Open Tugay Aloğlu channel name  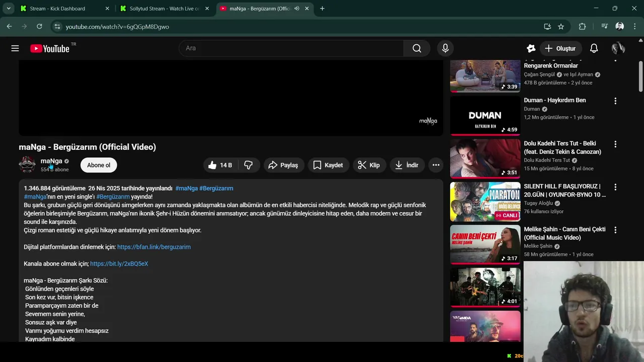[538, 203]
